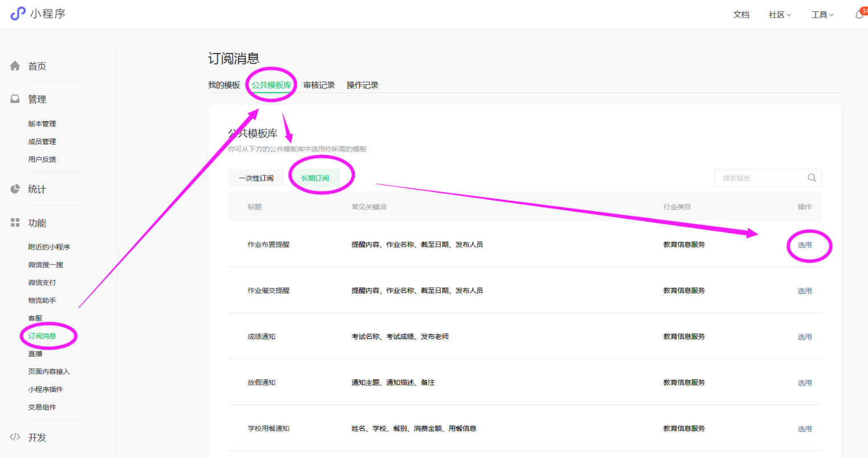Open the 文档 link
Screen dimensions: 868x458
pos(741,15)
